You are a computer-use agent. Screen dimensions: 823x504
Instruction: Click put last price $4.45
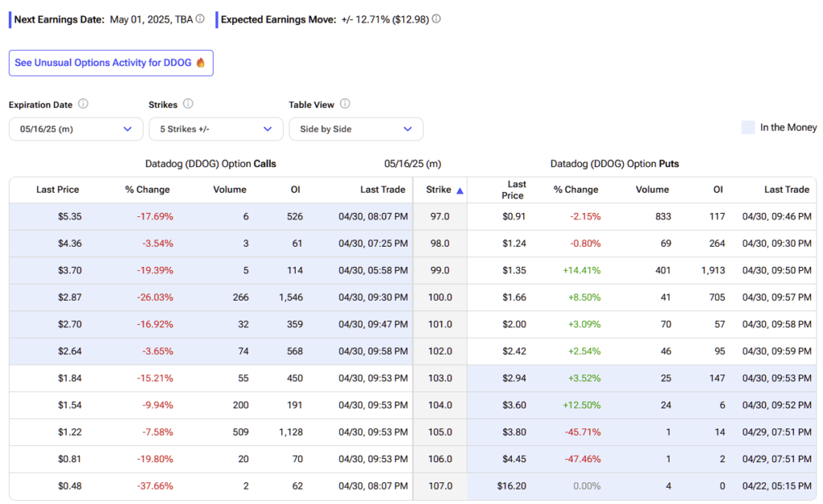point(514,459)
